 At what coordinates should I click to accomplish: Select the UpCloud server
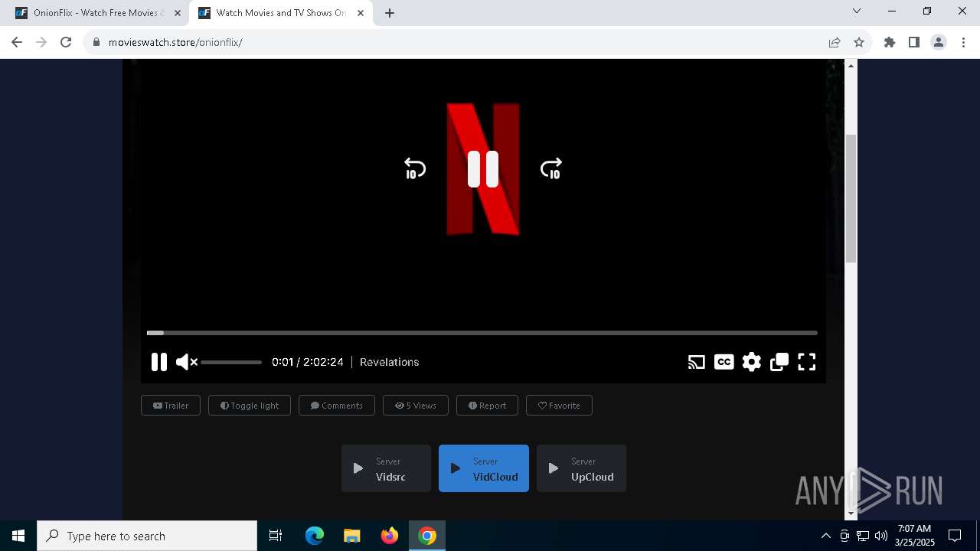(581, 468)
